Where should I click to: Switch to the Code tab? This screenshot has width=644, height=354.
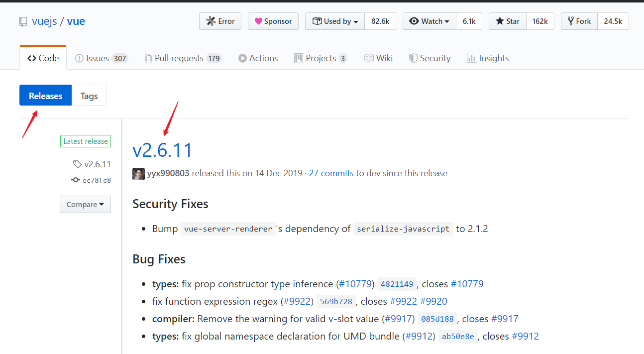pyautogui.click(x=43, y=58)
